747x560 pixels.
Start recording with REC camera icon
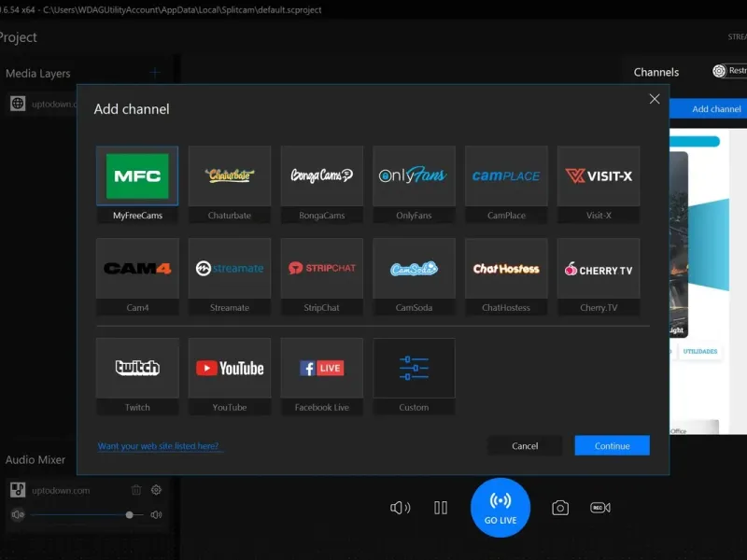(x=600, y=508)
